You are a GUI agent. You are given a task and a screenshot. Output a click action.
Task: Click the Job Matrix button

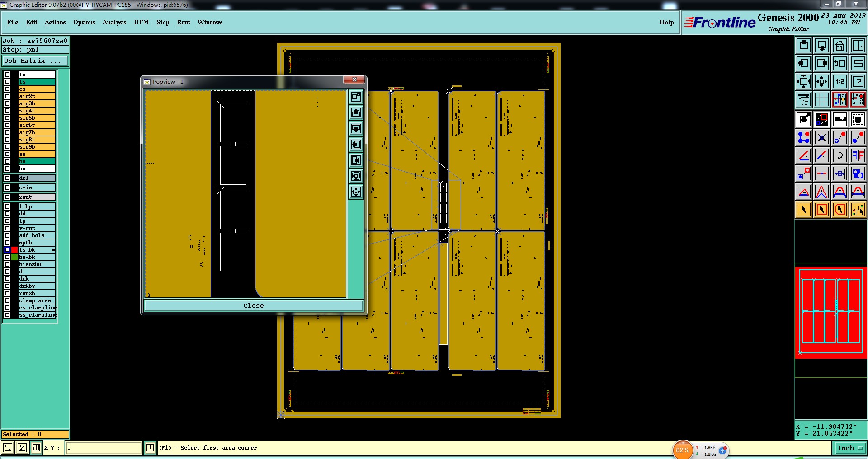pyautogui.click(x=35, y=61)
